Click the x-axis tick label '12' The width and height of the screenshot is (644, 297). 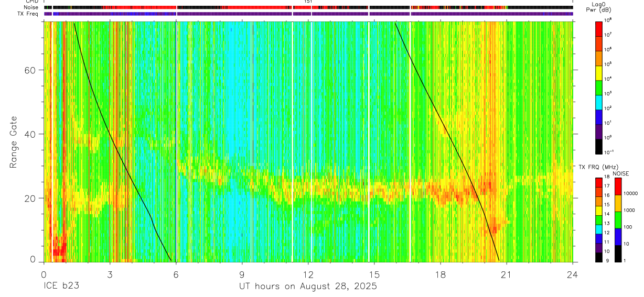tap(308, 274)
